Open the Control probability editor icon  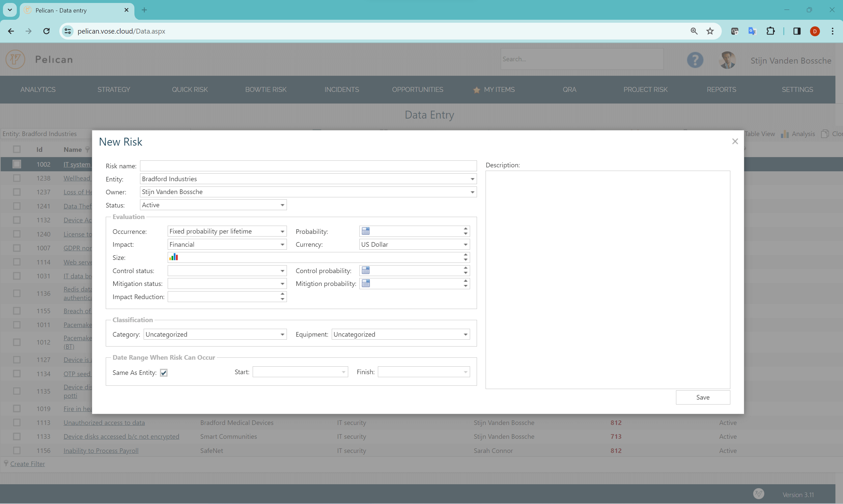click(x=366, y=270)
